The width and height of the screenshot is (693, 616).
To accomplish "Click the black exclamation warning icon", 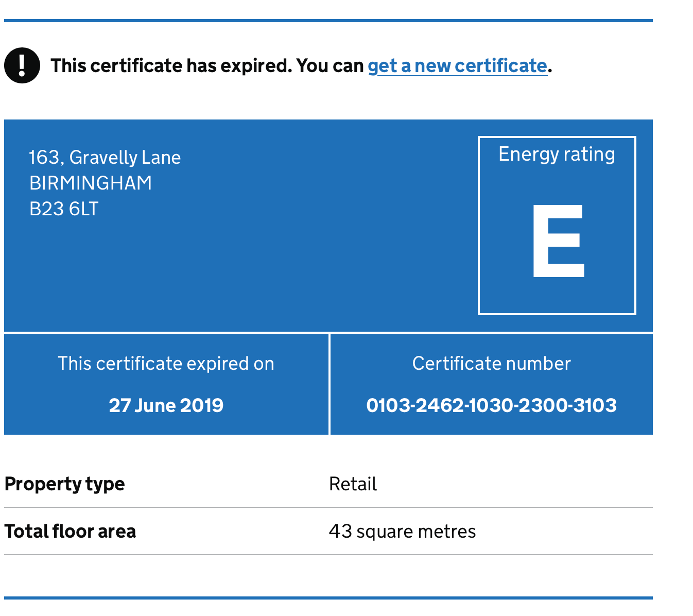I will 22,65.
